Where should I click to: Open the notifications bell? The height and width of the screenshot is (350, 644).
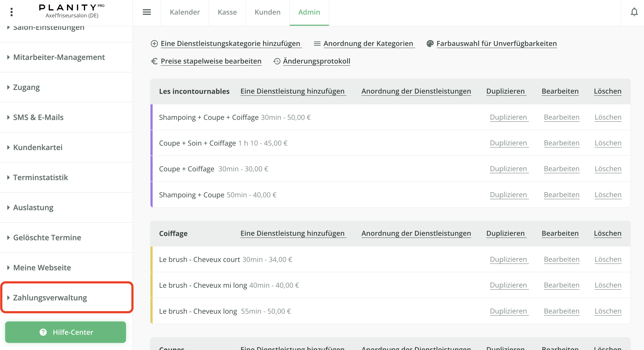point(634,12)
